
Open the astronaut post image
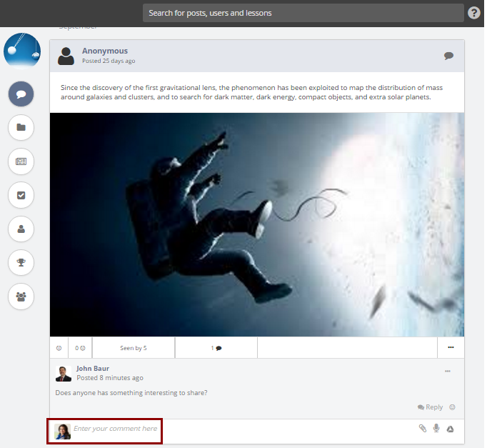257,224
